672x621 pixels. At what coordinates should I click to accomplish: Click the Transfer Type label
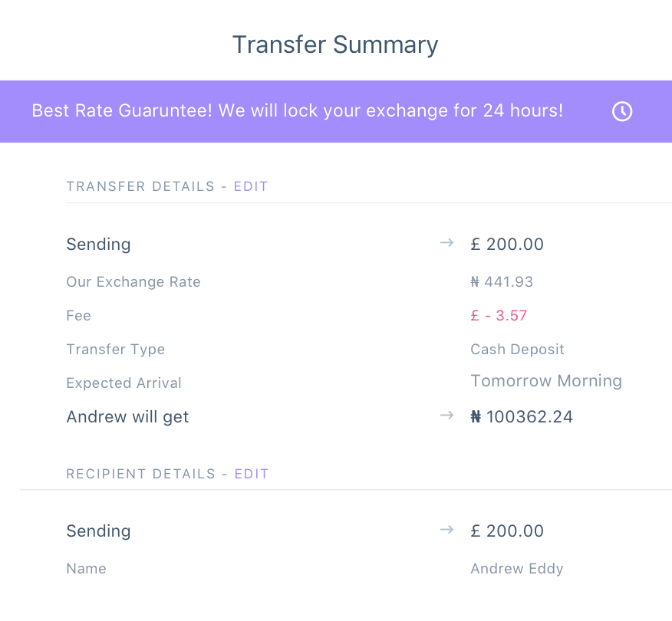116,350
